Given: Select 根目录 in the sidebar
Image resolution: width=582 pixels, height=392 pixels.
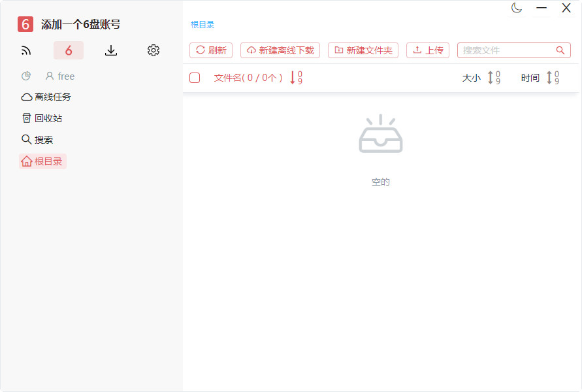Looking at the screenshot, I should [42, 161].
